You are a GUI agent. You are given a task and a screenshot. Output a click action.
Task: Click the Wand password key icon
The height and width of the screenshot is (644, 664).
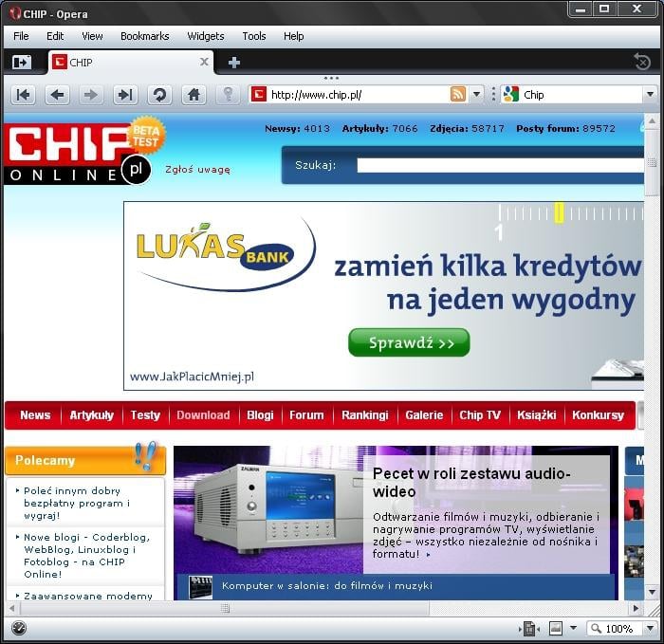click(228, 95)
